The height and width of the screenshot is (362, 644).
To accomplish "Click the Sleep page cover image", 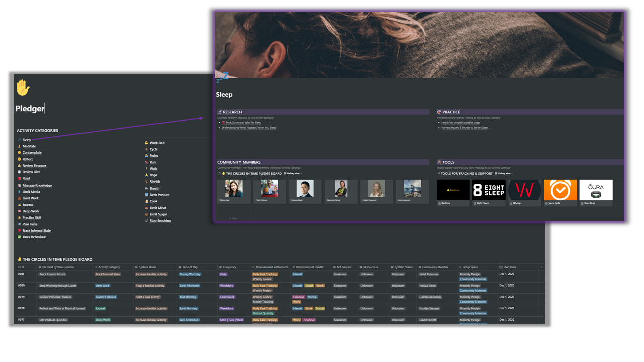I will 419,44.
